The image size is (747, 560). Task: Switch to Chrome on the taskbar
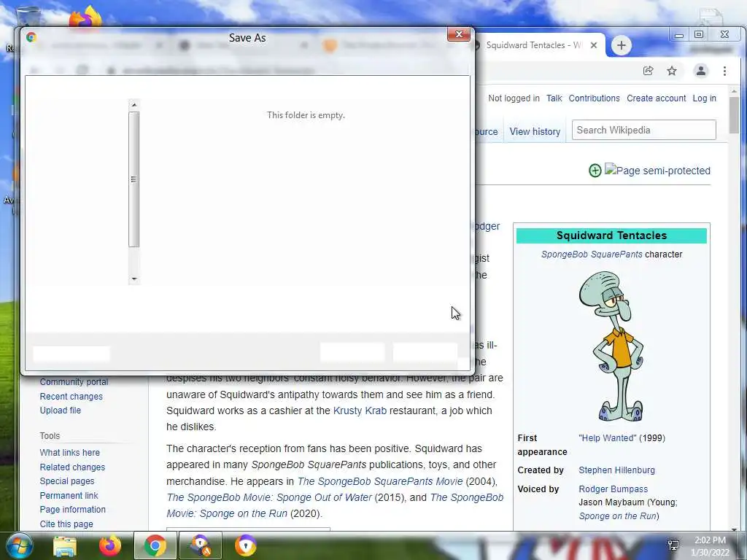click(x=155, y=546)
